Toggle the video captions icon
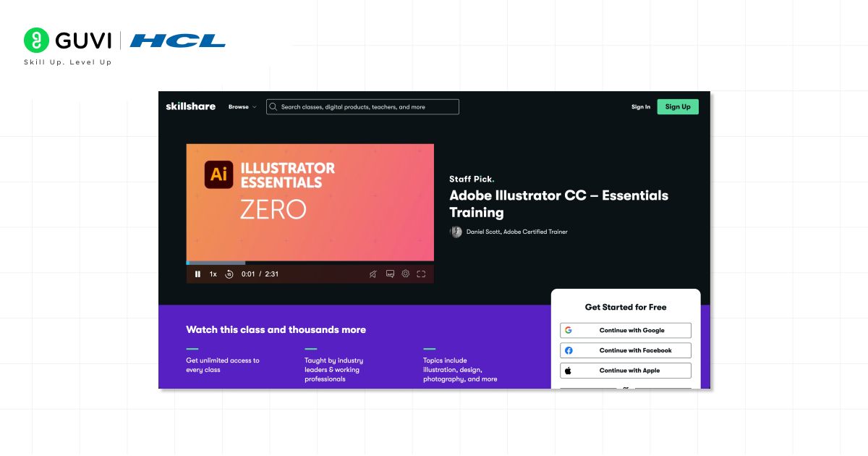The image size is (868, 456). [x=390, y=274]
